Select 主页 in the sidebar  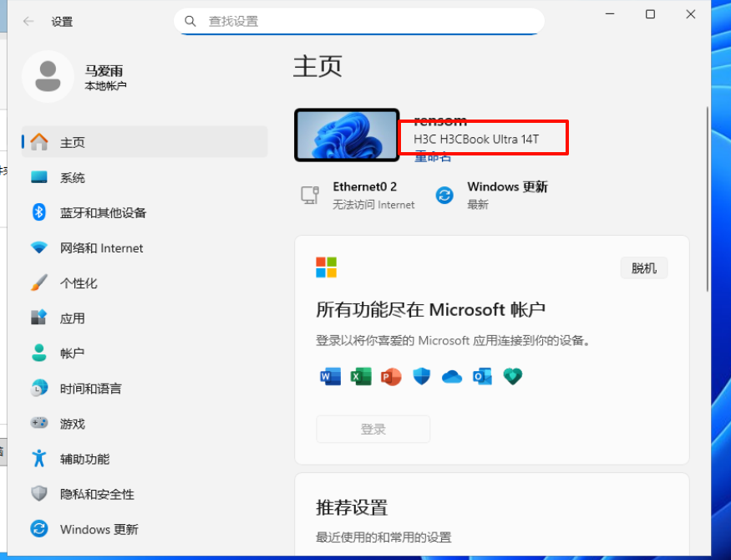(145, 142)
